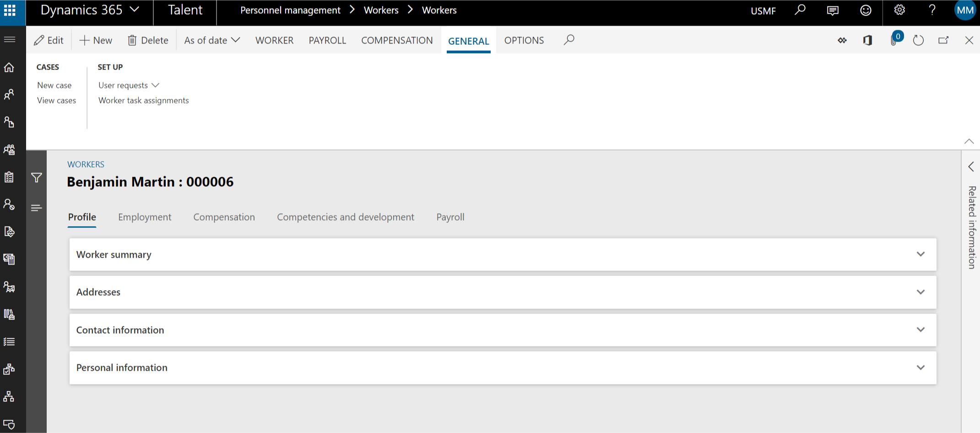The image size is (980, 433).
Task: Click the show list pane icon
Action: (36, 207)
